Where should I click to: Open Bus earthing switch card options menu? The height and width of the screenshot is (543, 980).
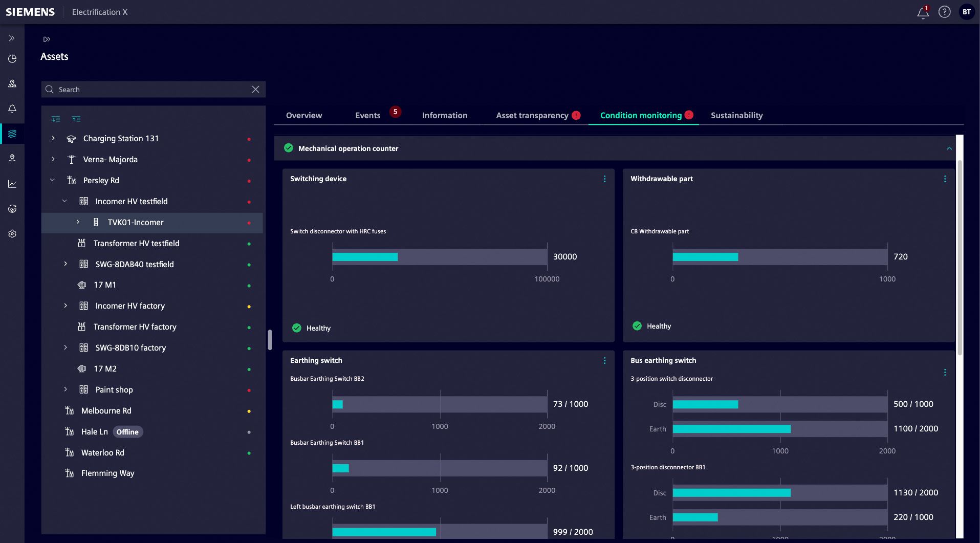click(945, 372)
